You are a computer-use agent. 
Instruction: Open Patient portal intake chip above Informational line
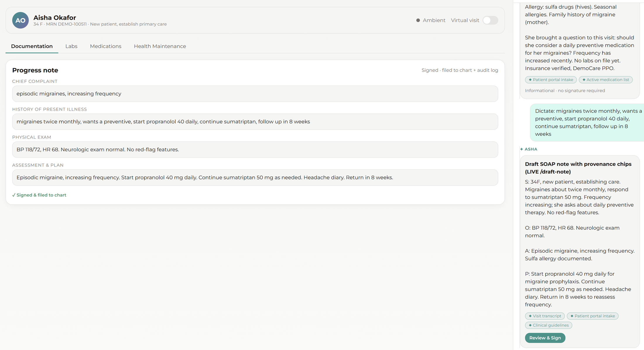[x=551, y=80]
